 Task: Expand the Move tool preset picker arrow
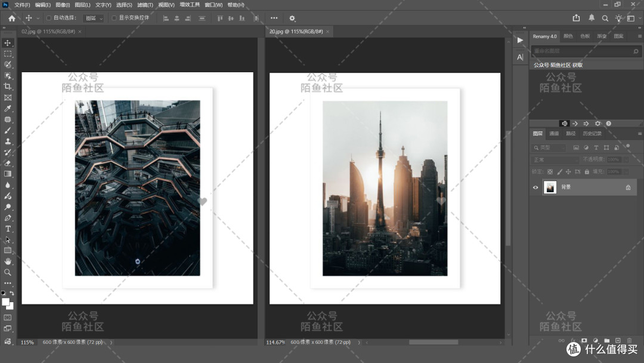[38, 18]
